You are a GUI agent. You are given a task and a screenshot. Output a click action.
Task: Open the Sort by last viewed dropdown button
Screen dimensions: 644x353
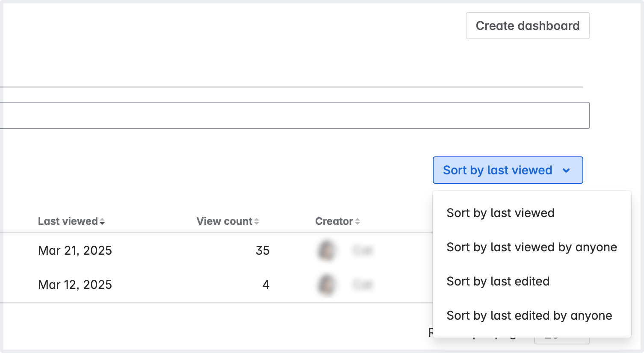[x=497, y=170]
